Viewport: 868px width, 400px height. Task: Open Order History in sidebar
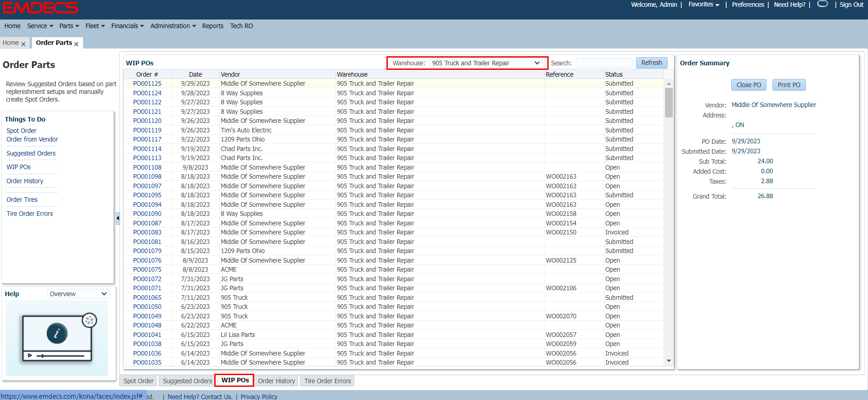tap(25, 181)
